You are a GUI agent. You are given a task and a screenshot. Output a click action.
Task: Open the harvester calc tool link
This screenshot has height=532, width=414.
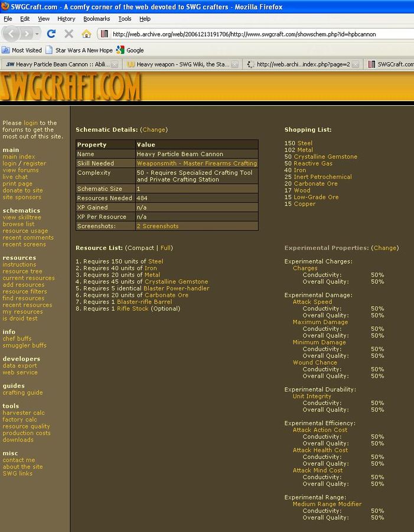23,413
